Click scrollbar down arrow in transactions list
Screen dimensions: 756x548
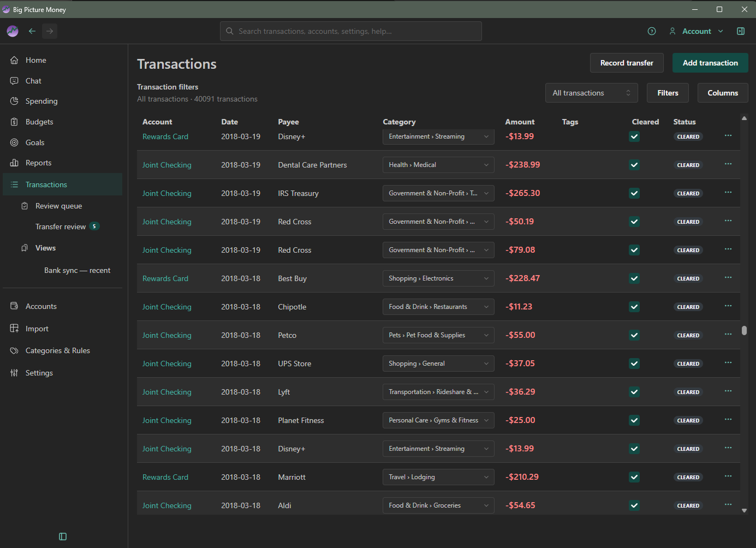(x=744, y=511)
